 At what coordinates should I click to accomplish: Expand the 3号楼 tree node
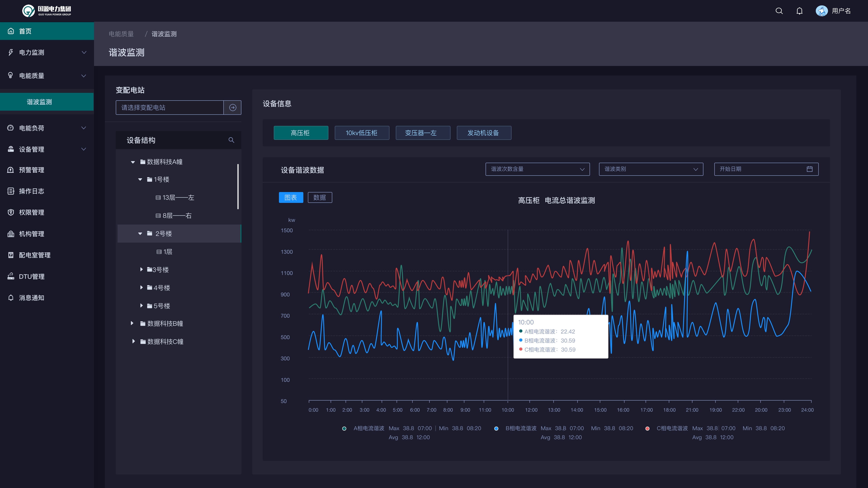point(142,270)
